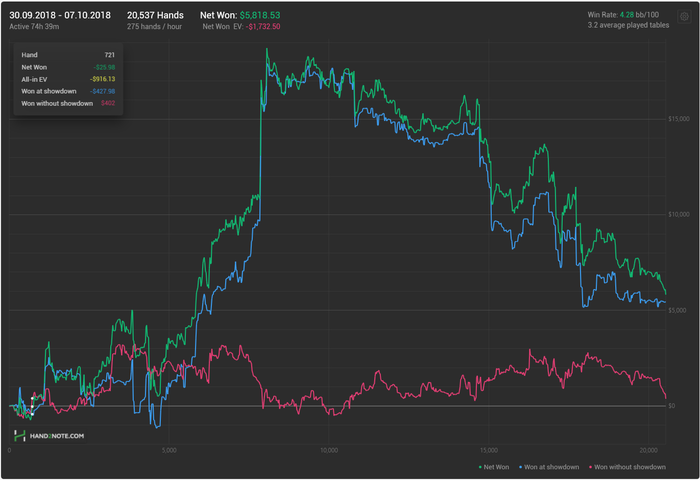The height and width of the screenshot is (480, 700).
Task: Click the tooltip Net Won -$25.98 value
Action: coord(104,67)
